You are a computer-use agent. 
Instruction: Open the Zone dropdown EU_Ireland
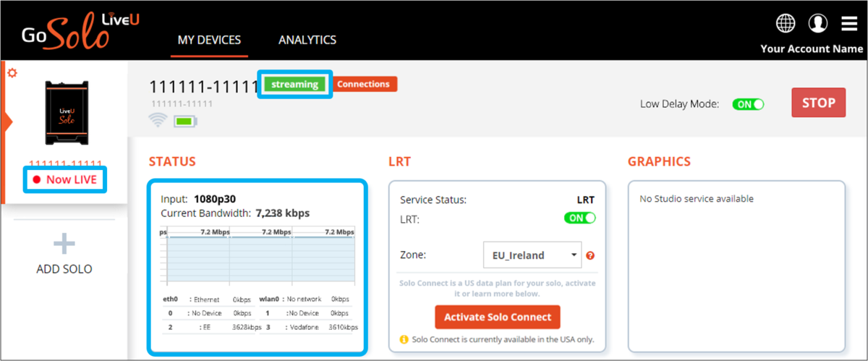pos(532,255)
